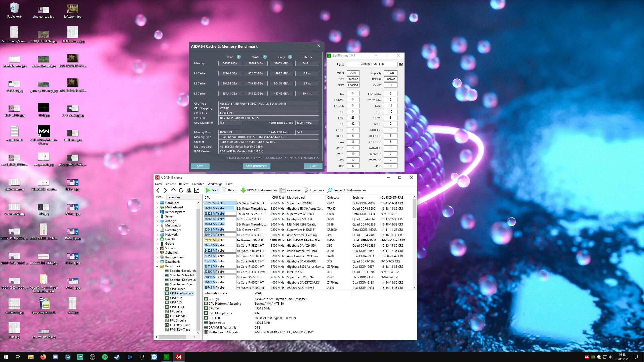Viewport: 644px width, 362px height.
Task: Switch to the Favoriten sidebar tab
Action: [x=174, y=197]
